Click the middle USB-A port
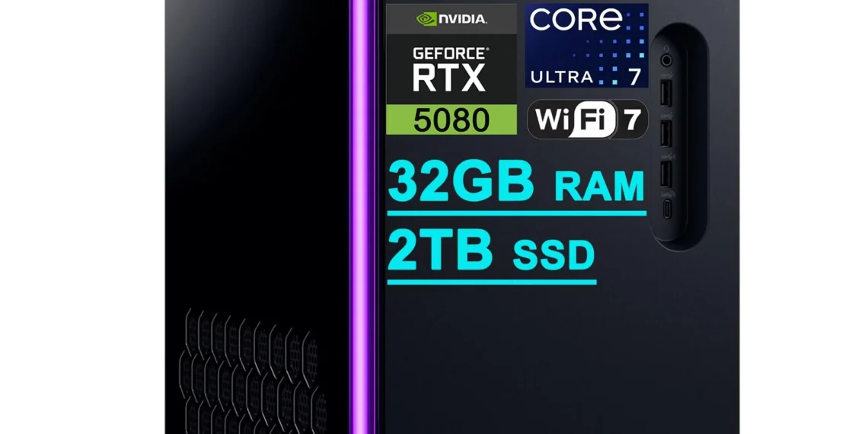Image resolution: width=868 pixels, height=434 pixels. [x=666, y=132]
